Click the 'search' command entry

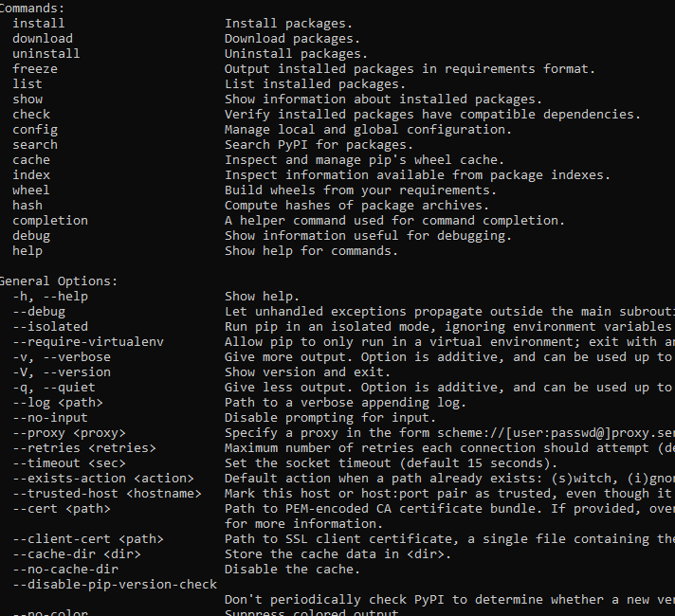35,145
